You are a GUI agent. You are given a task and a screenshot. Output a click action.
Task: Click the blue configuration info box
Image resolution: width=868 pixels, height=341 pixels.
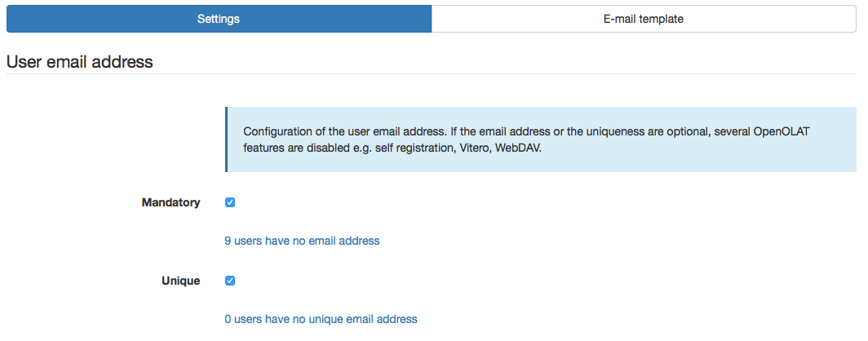[x=538, y=159]
